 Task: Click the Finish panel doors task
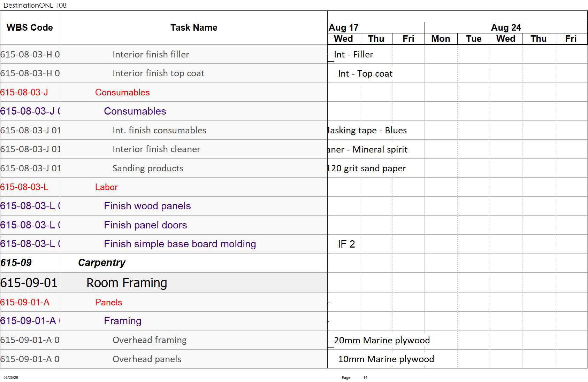point(145,225)
